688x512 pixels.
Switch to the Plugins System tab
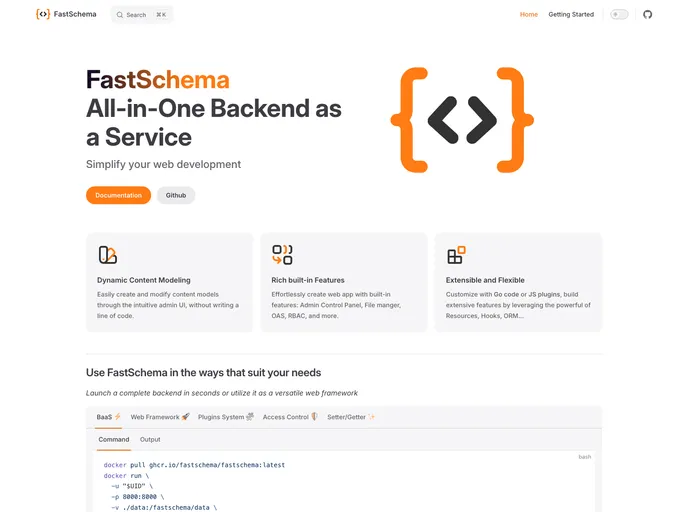[226, 417]
